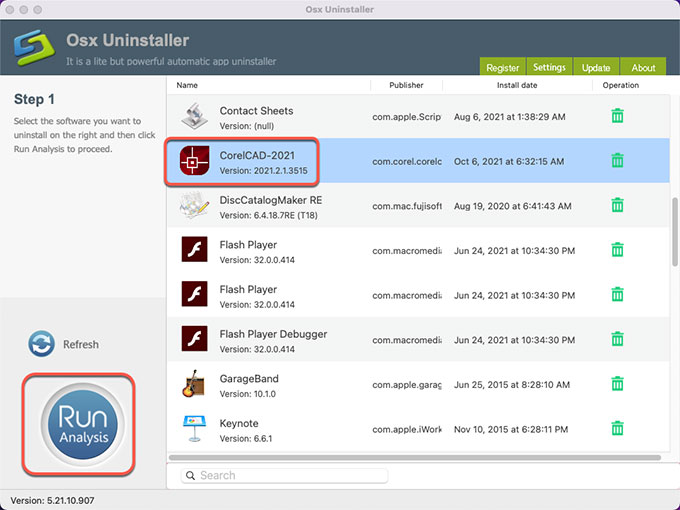Screen dimensions: 680x510
Task: Click the Refresh circular arrows icon
Action: 42,344
